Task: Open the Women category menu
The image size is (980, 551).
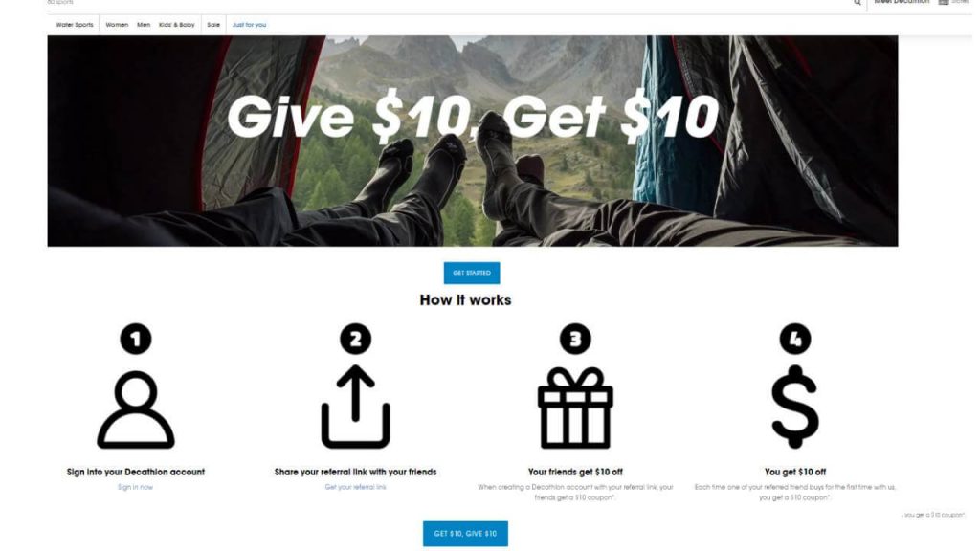Action: 117,25
